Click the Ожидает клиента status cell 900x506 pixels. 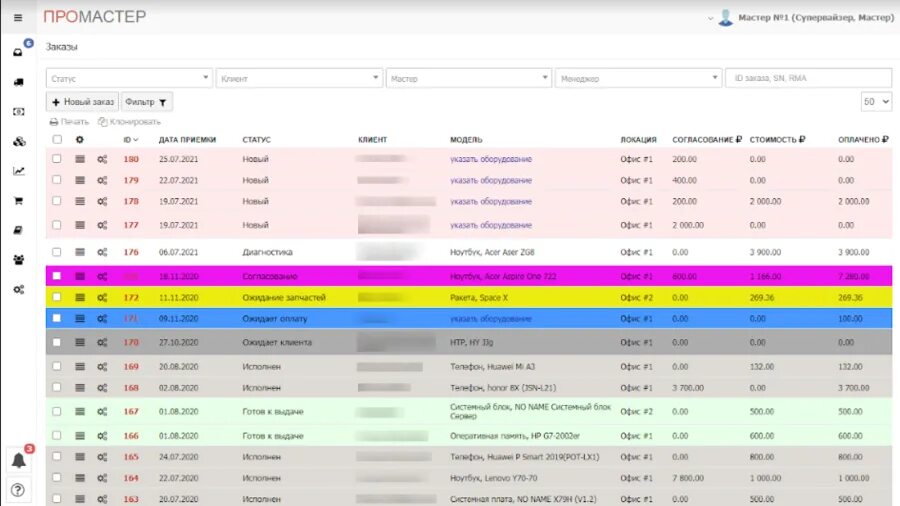point(277,342)
